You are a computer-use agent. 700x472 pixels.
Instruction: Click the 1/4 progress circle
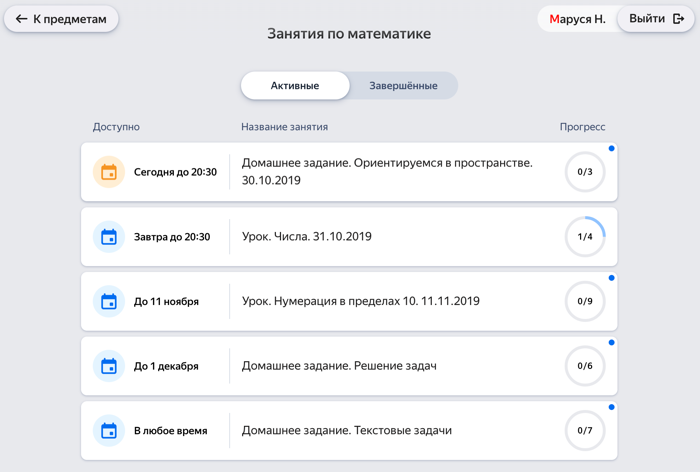tap(585, 237)
